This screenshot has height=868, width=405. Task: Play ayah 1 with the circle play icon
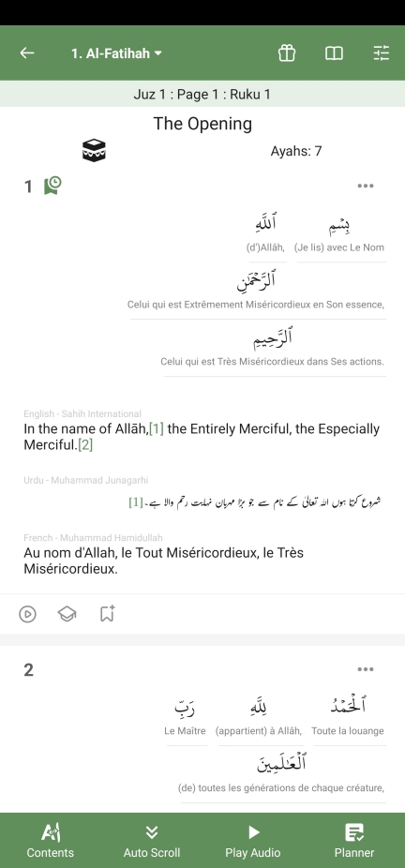click(x=27, y=614)
